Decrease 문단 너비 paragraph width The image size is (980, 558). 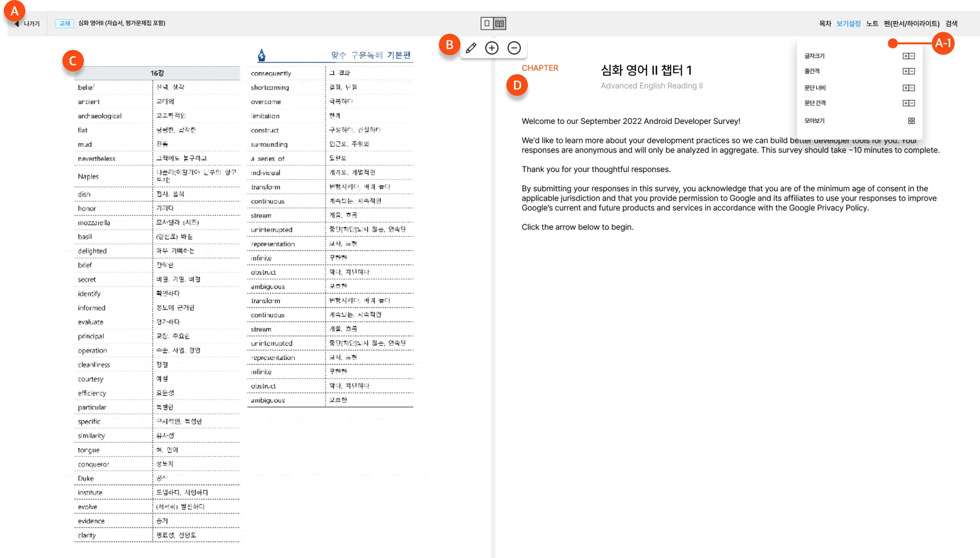912,88
